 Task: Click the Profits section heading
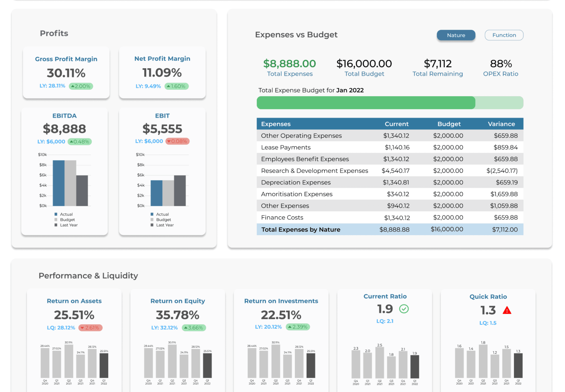[x=54, y=33]
